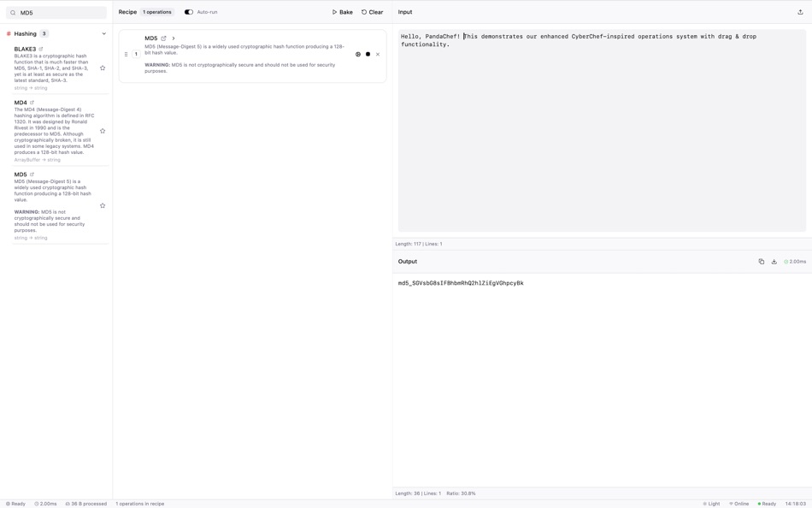Click the green Ready status at right

[767, 504]
